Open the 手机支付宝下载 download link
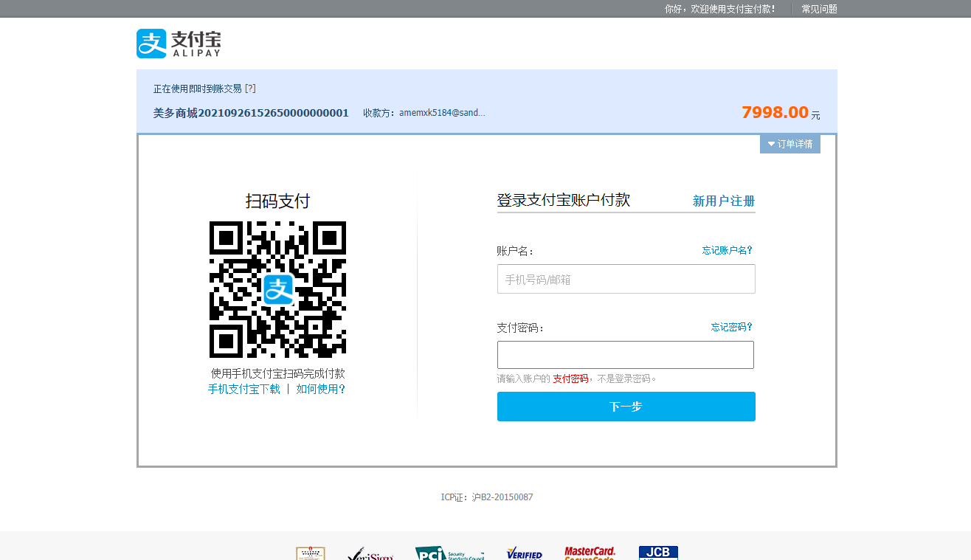971x560 pixels. (244, 389)
